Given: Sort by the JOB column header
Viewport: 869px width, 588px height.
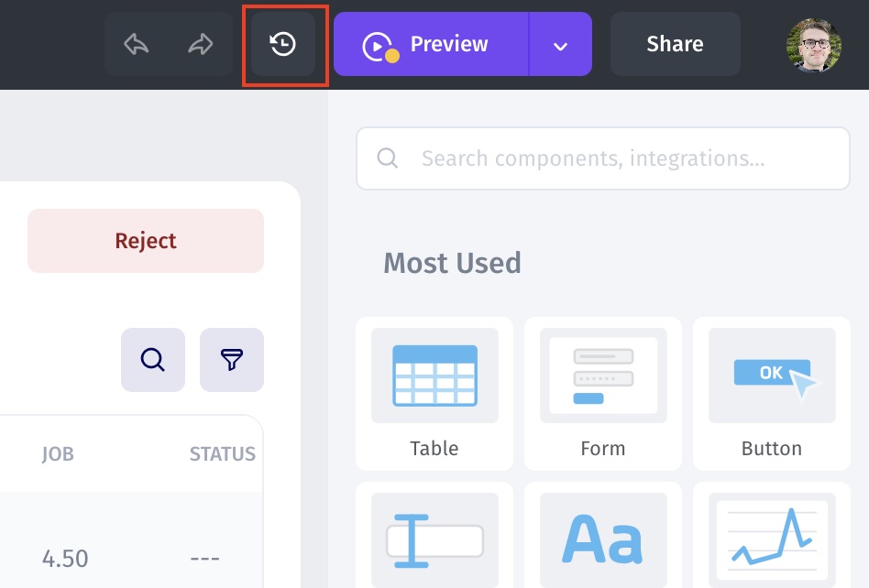Looking at the screenshot, I should (x=58, y=454).
